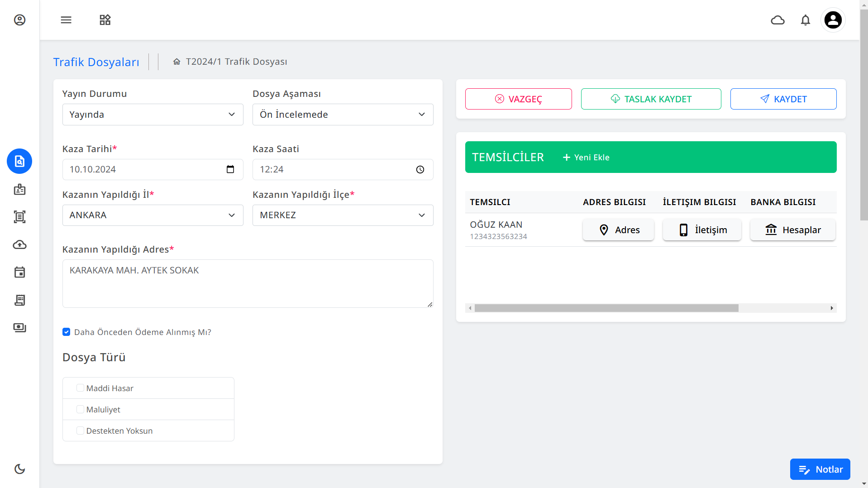The image size is (868, 488).
Task: Click the Temsilciler table horizontal scrollbar
Action: tap(606, 308)
